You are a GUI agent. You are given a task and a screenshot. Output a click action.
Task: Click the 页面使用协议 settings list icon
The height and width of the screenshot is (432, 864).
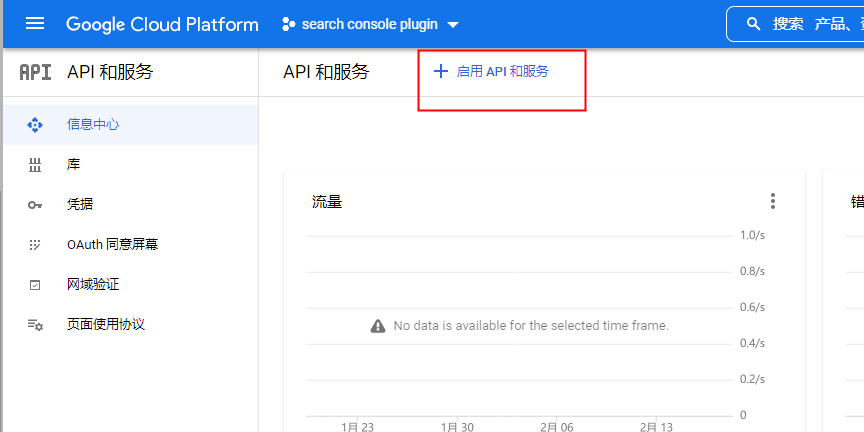click(35, 325)
